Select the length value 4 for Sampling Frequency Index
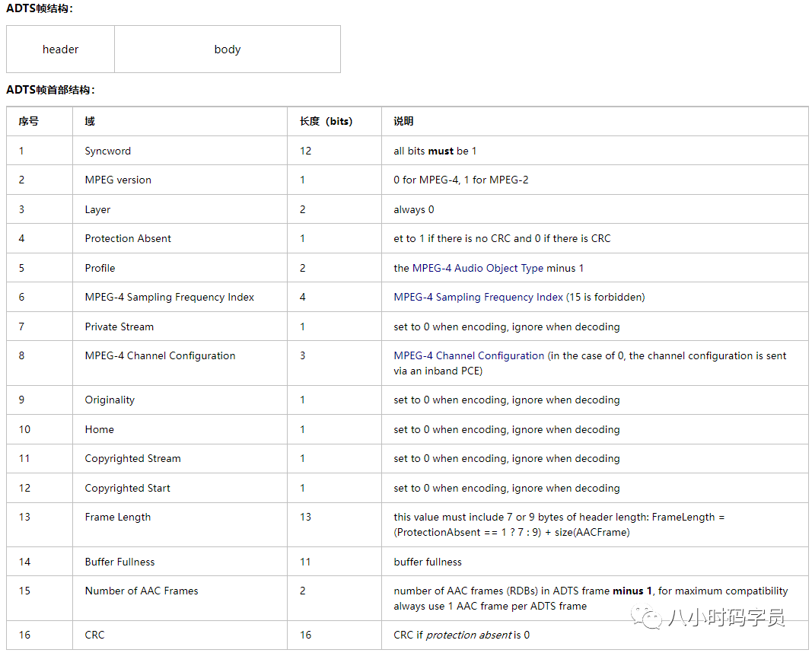 [x=302, y=297]
